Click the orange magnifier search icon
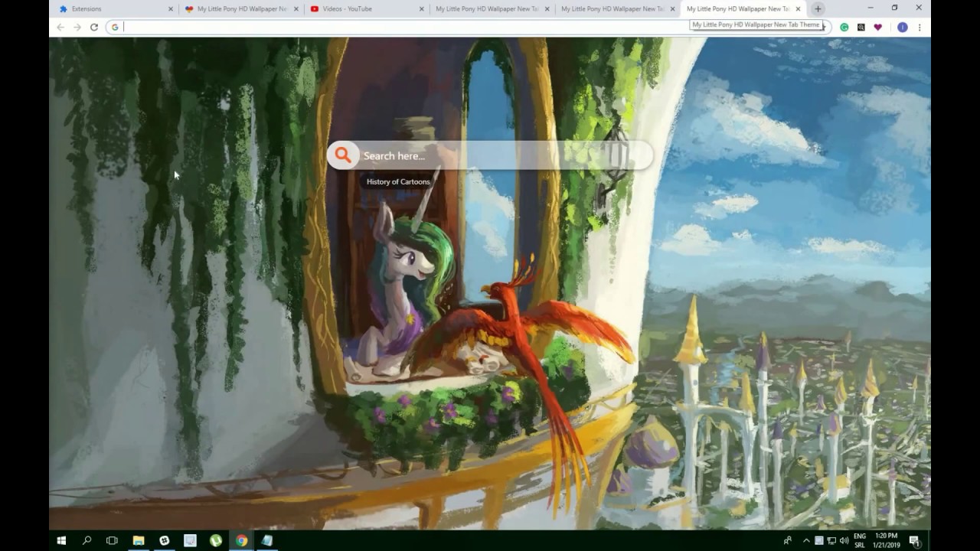This screenshot has width=980, height=551. click(x=343, y=155)
